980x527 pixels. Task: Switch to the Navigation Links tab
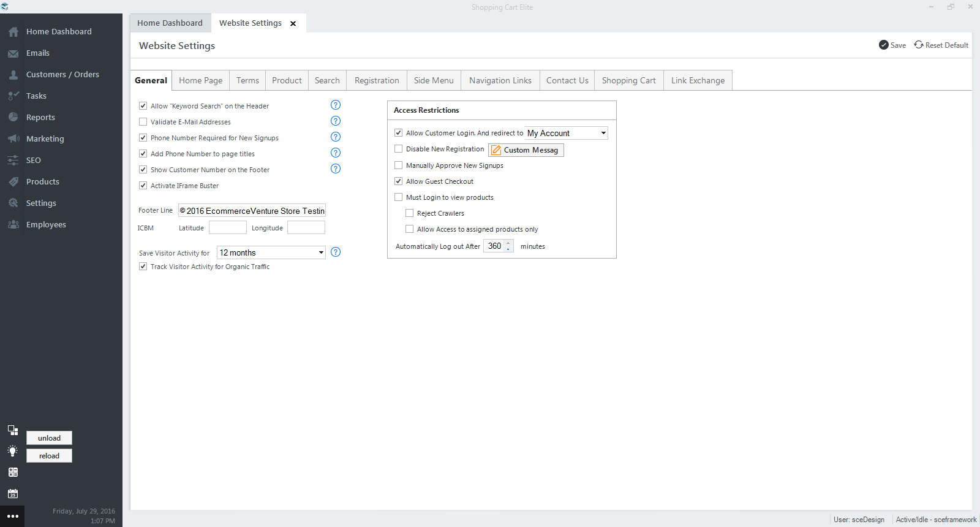coord(500,80)
